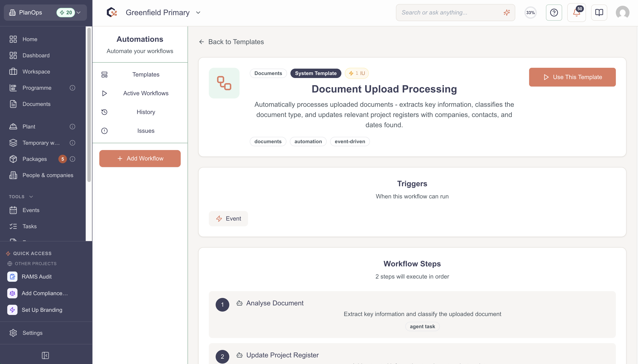Click the search or ask anything field

455,13
